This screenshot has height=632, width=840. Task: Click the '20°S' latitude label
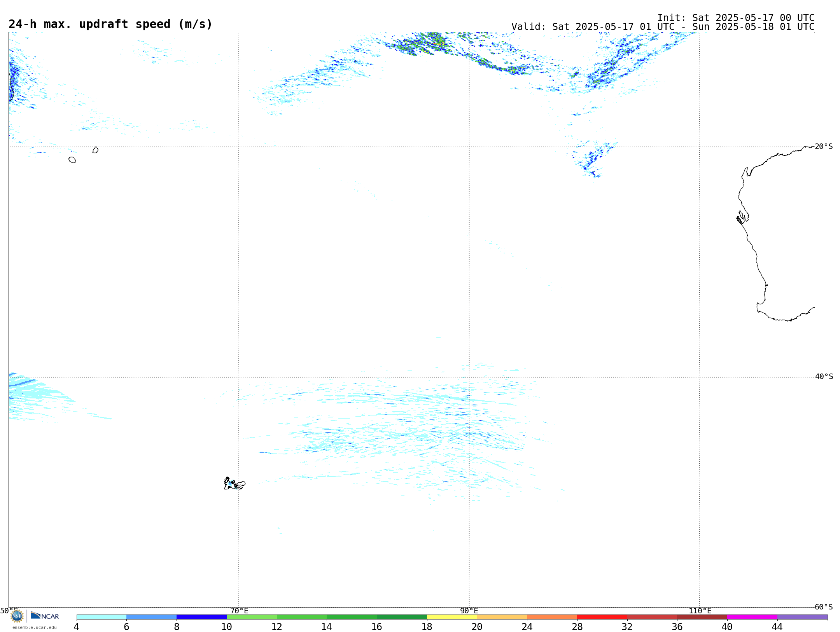(x=824, y=147)
